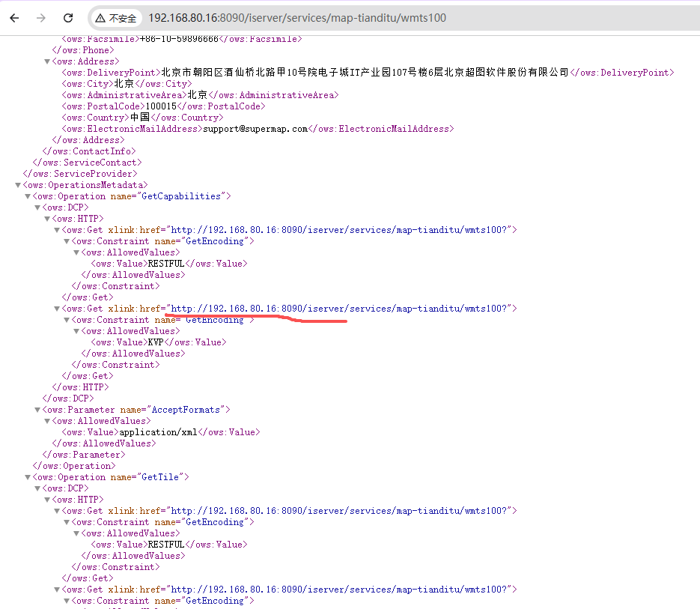Collapse the GetTile operation node
Image resolution: width=700 pixels, height=609 pixels.
tap(28, 477)
